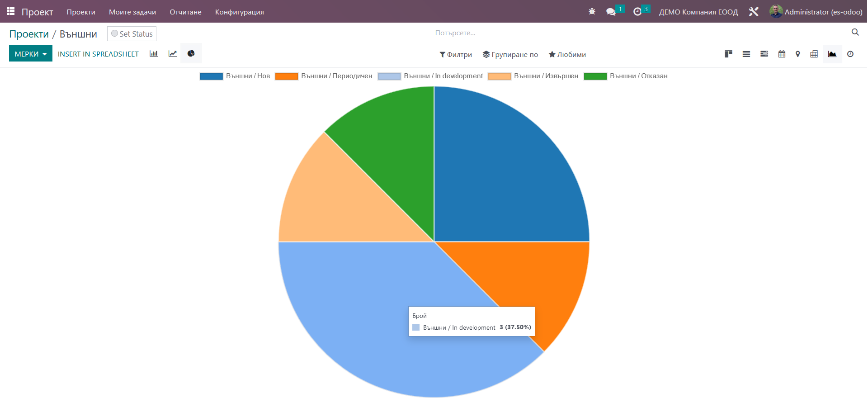Open the Проекти menu

[81, 12]
